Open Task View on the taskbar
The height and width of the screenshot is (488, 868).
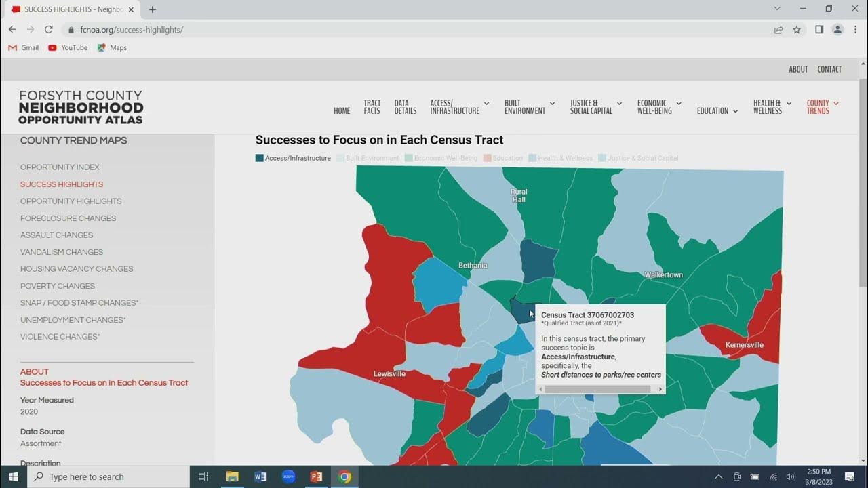tap(203, 476)
